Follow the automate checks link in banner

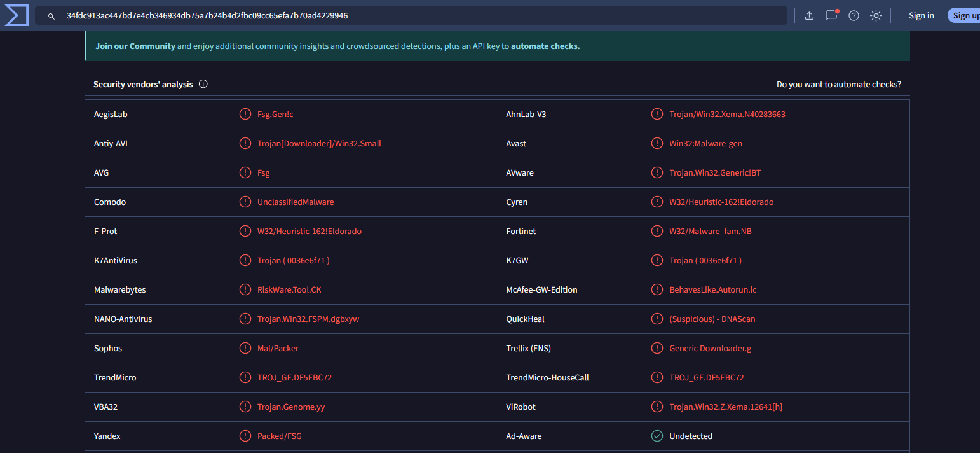pos(545,46)
